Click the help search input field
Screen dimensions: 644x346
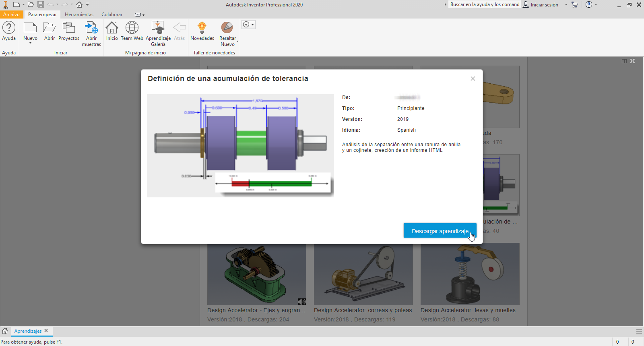[x=484, y=5]
